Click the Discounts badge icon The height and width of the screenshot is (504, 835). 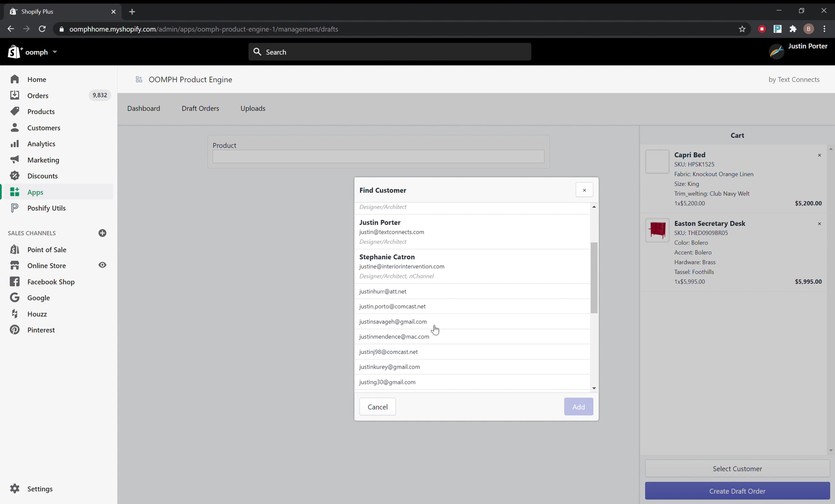(x=15, y=176)
